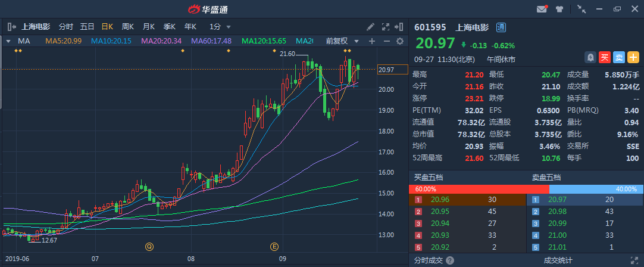Select bid level 1 row at 20.96
The height and width of the screenshot is (267, 644).
coord(467,200)
